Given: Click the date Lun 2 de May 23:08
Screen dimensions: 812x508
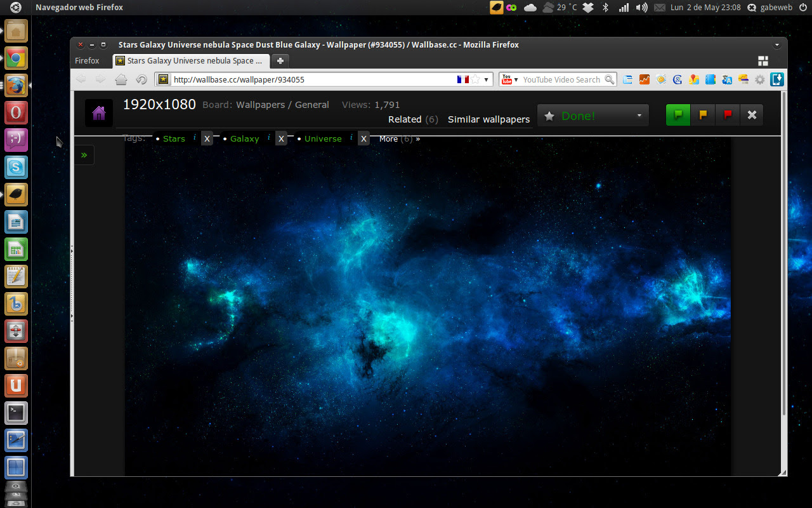Looking at the screenshot, I should pos(705,8).
